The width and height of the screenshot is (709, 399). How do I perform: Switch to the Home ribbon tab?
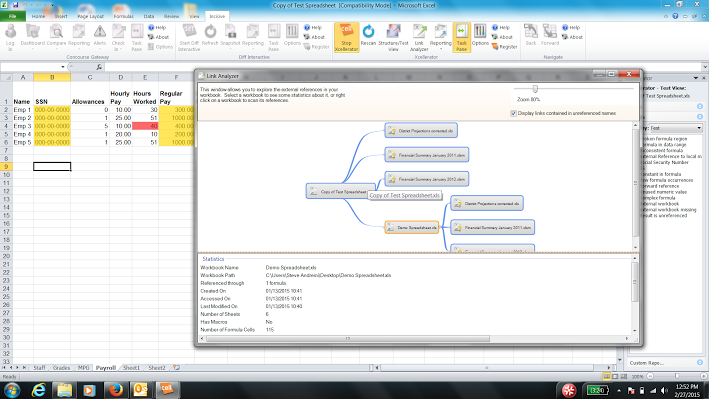point(38,16)
